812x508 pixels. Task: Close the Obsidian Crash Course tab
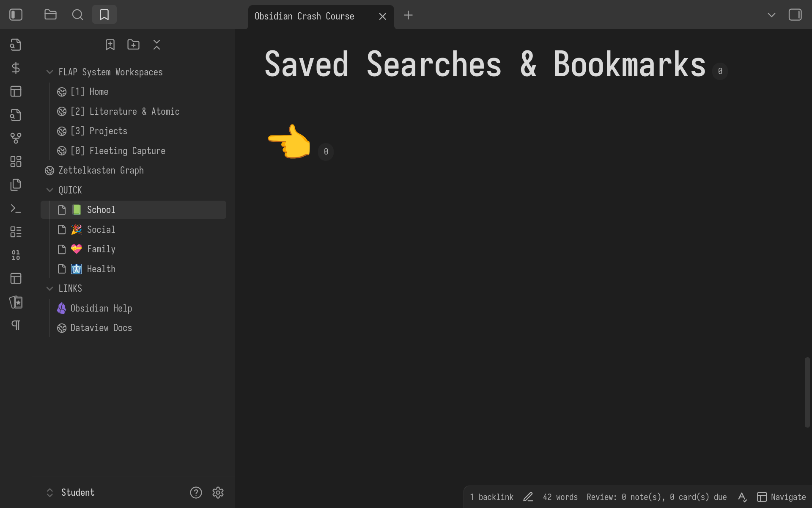[383, 17]
